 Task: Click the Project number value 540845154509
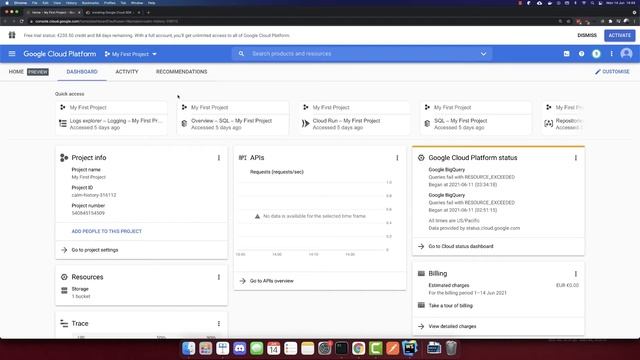pyautogui.click(x=88, y=213)
